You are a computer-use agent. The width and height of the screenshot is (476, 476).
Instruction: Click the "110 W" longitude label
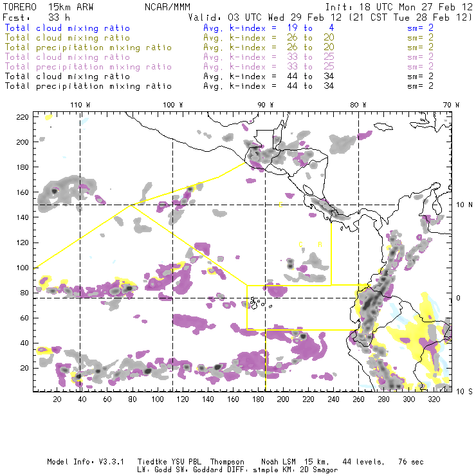tap(80, 105)
